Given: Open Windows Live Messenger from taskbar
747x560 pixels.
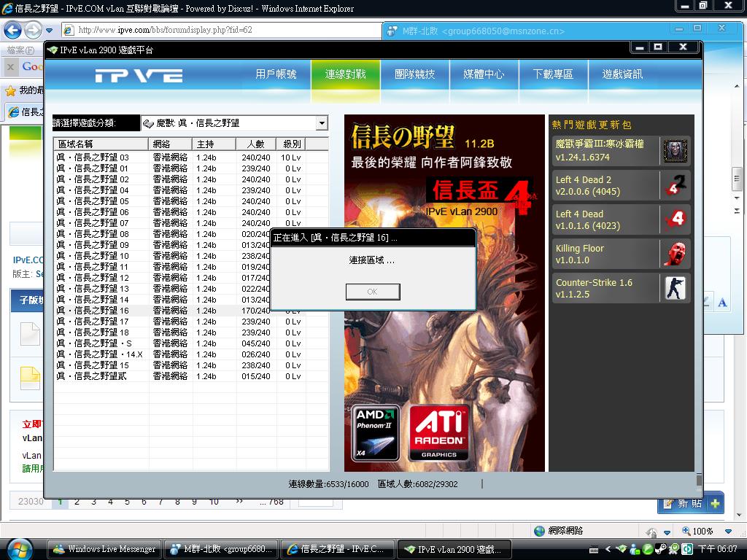Looking at the screenshot, I should (104, 549).
